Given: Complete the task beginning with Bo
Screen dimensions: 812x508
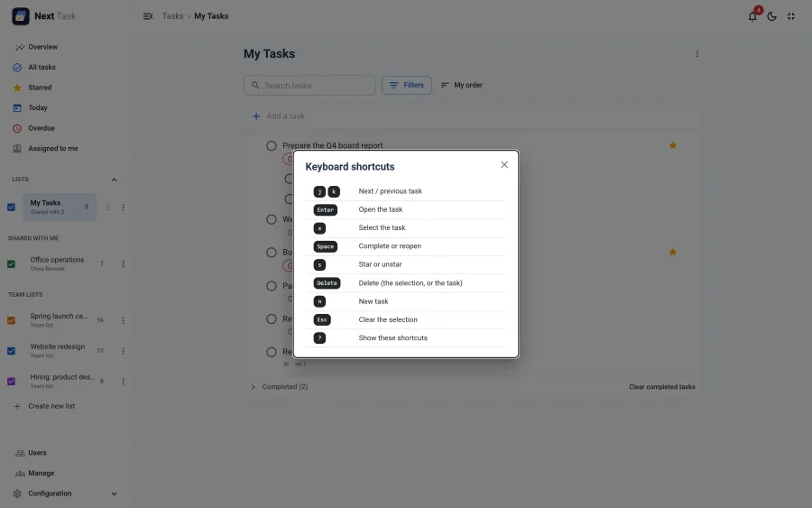Looking at the screenshot, I should 272,253.
